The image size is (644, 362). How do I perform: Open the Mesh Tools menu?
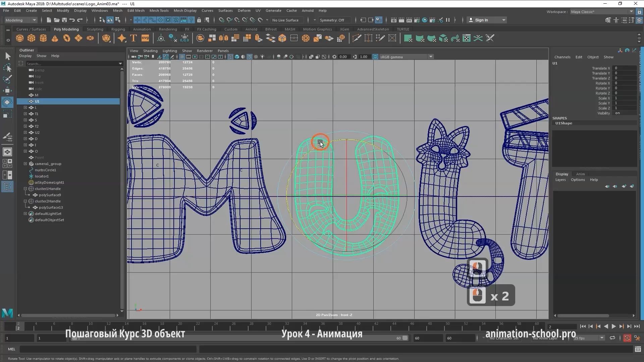click(x=159, y=11)
